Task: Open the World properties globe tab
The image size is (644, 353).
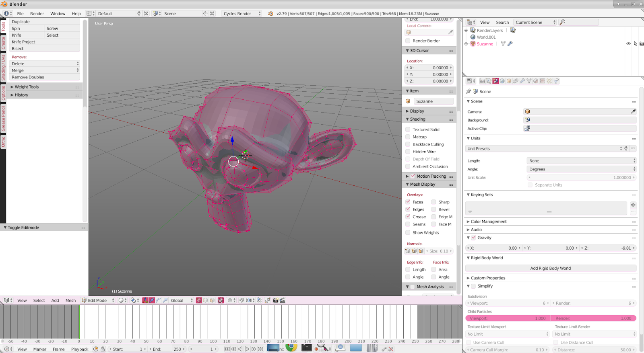Action: [x=502, y=81]
